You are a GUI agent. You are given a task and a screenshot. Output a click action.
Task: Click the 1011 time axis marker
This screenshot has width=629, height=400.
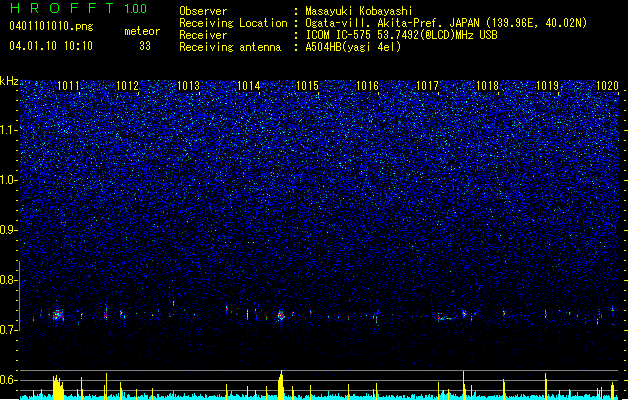click(x=68, y=86)
